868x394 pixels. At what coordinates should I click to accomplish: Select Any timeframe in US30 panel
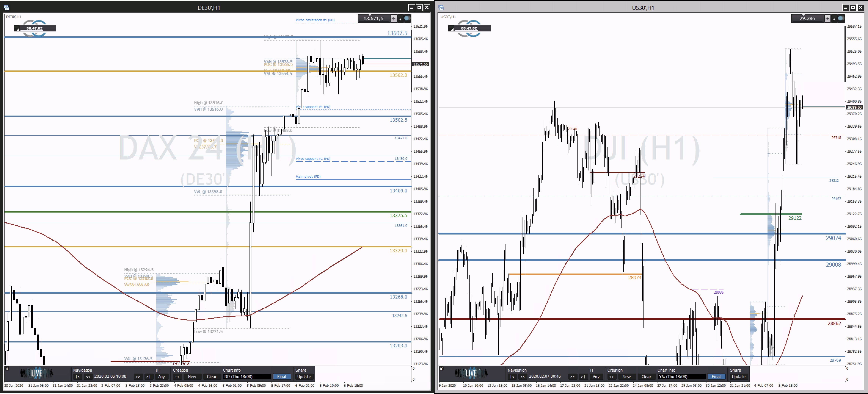click(x=596, y=377)
